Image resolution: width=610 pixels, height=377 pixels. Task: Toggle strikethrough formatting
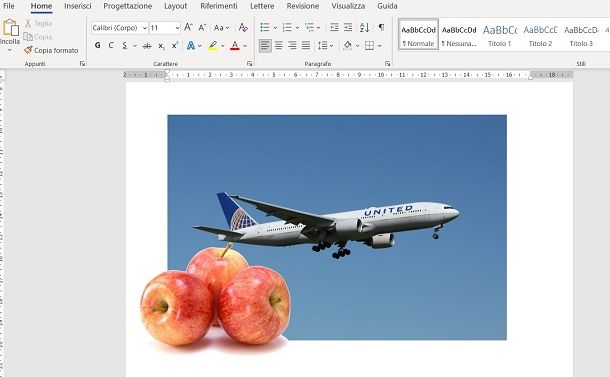coord(147,46)
